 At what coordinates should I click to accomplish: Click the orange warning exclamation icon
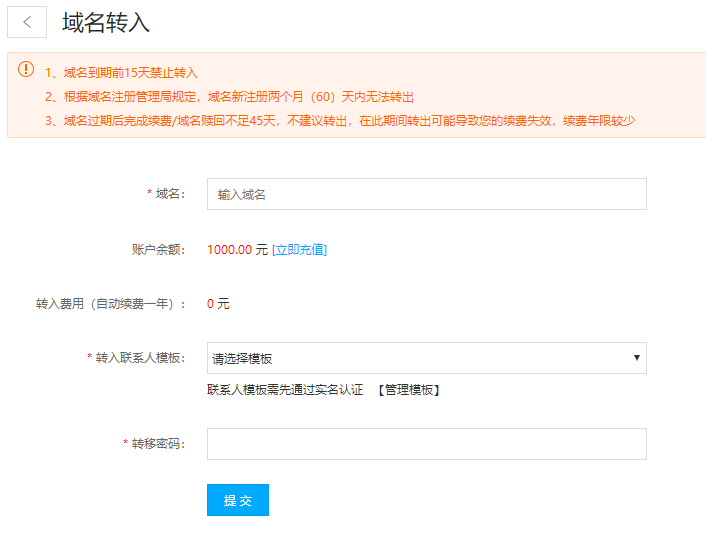(26, 70)
